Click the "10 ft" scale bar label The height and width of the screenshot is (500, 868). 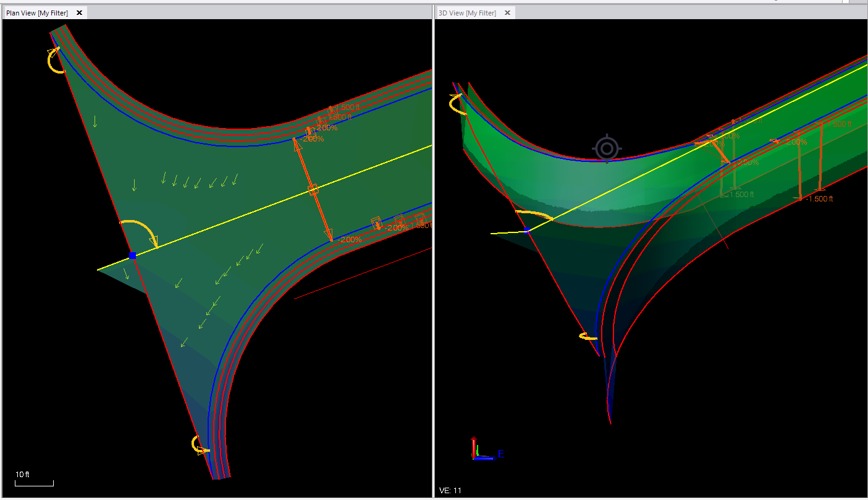23,475
